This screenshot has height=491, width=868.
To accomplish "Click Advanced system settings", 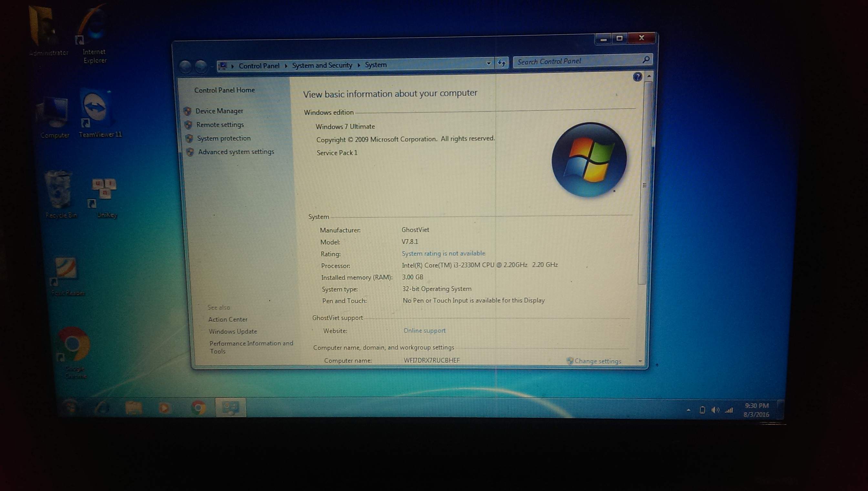I will point(236,152).
